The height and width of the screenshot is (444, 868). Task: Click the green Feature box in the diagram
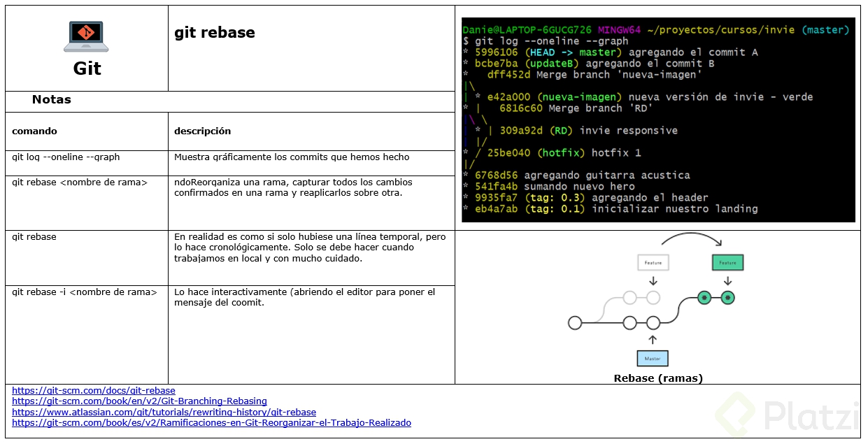[x=727, y=262]
